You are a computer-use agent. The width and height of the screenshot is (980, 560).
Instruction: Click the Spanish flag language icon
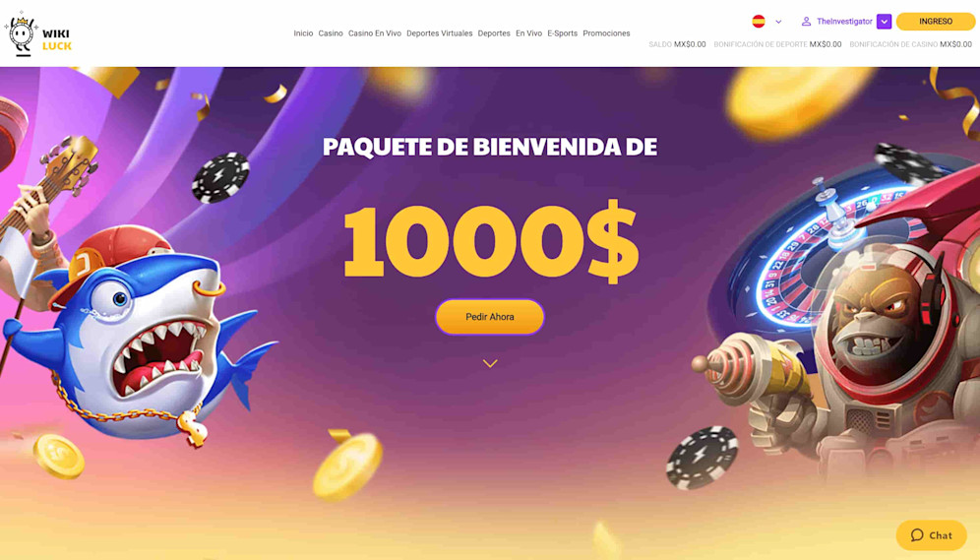pyautogui.click(x=759, y=22)
